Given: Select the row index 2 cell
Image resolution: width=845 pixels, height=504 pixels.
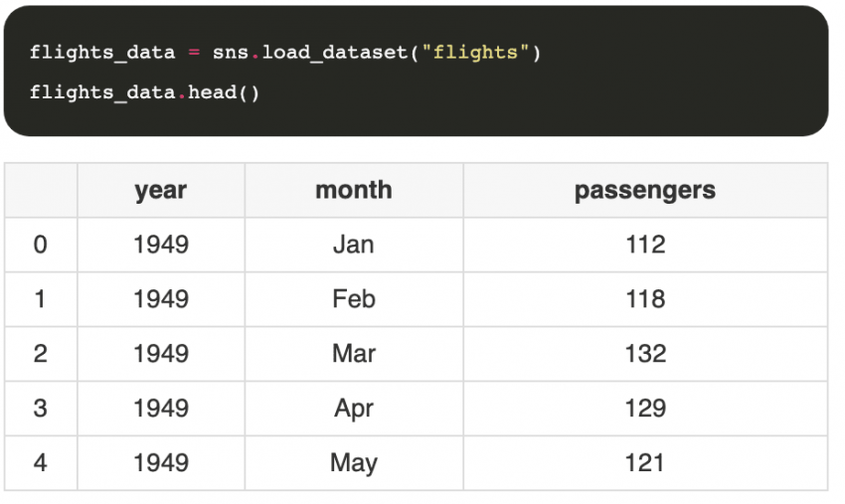Looking at the screenshot, I should [x=41, y=354].
